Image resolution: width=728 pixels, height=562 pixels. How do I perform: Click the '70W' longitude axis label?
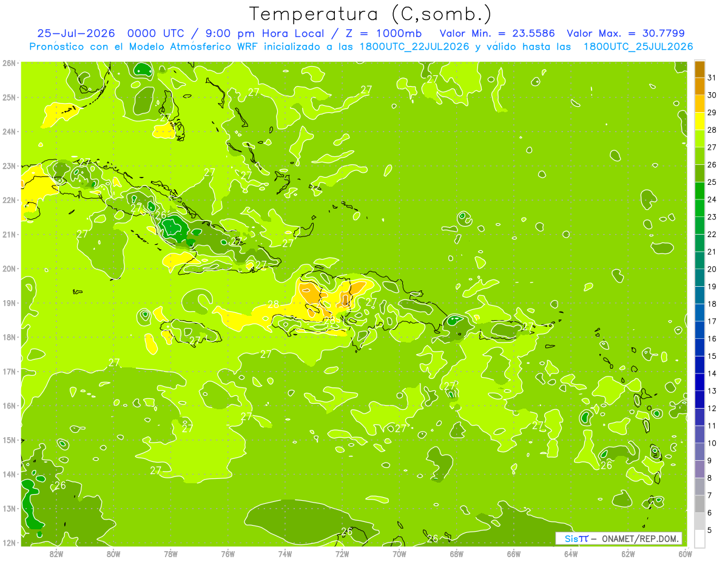(399, 554)
